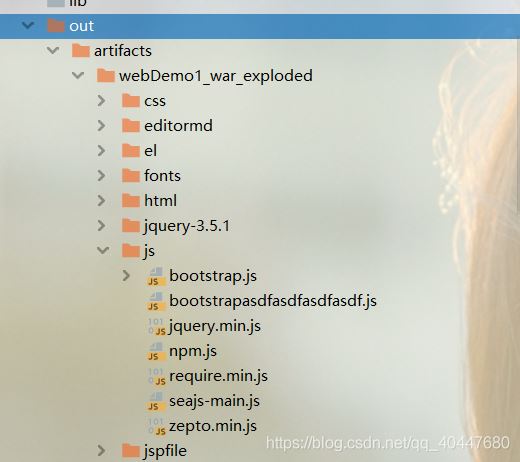Select the fonts folder label

[162, 176]
